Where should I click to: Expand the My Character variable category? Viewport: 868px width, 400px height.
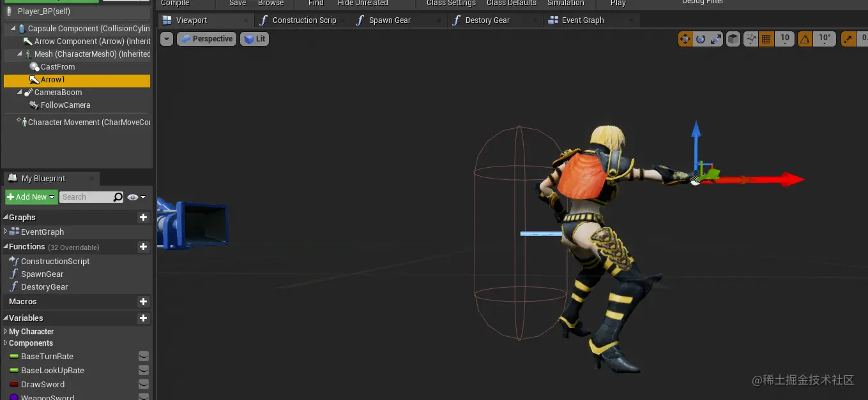6,332
